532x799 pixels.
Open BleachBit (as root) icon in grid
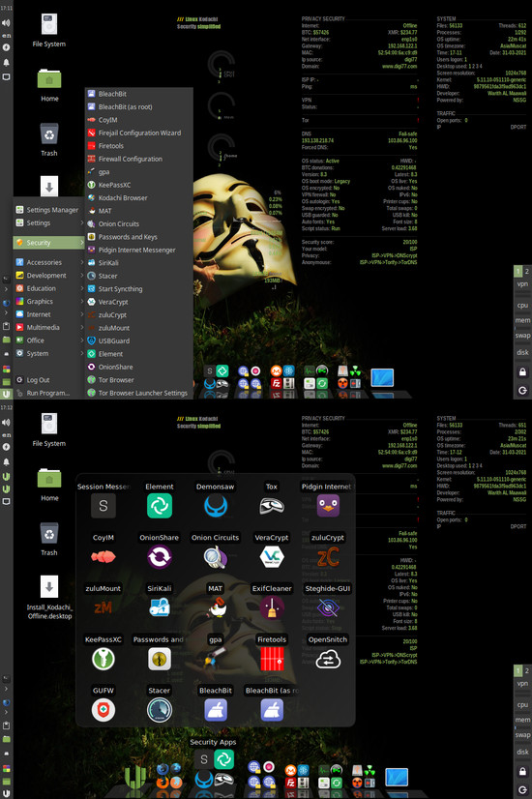(x=272, y=710)
